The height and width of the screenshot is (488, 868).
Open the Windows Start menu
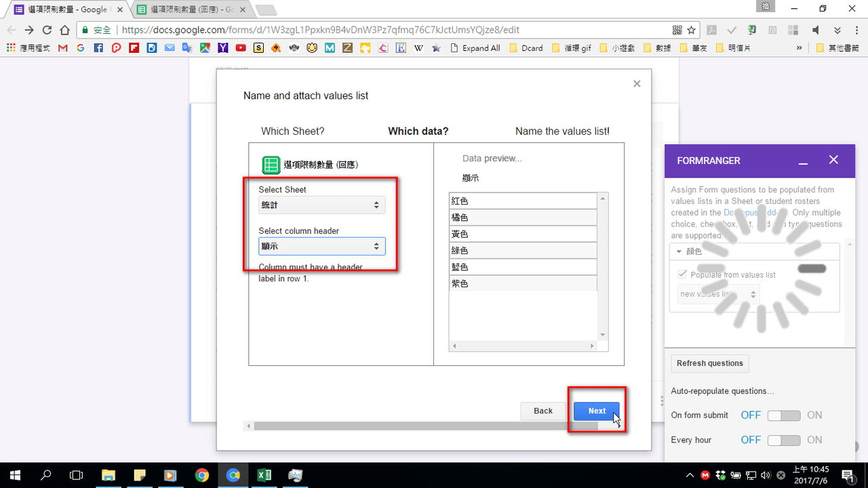point(15,475)
